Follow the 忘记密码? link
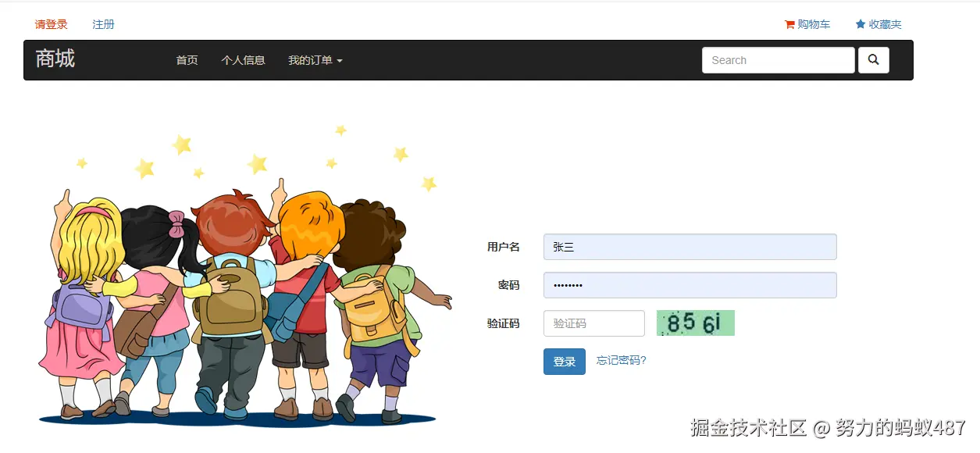The height and width of the screenshot is (453, 980). [622, 360]
